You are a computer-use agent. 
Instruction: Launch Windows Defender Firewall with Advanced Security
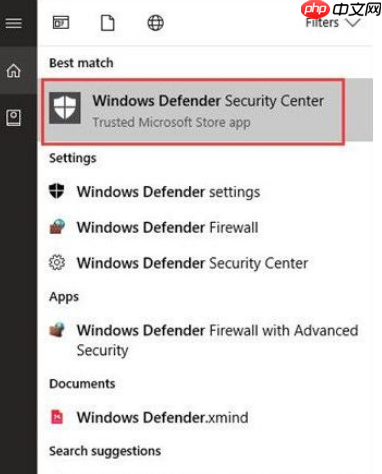[x=217, y=340]
